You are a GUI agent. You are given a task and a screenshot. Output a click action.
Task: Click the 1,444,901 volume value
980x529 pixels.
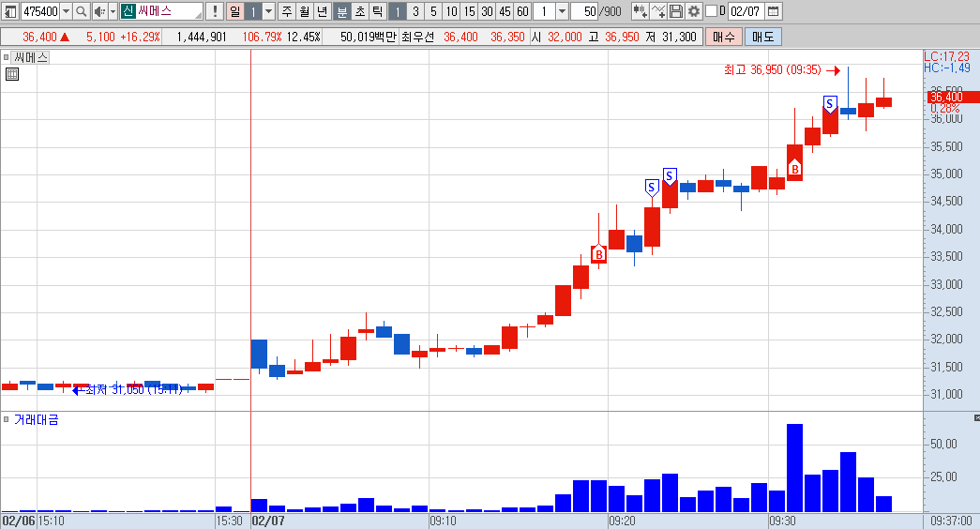pos(202,37)
